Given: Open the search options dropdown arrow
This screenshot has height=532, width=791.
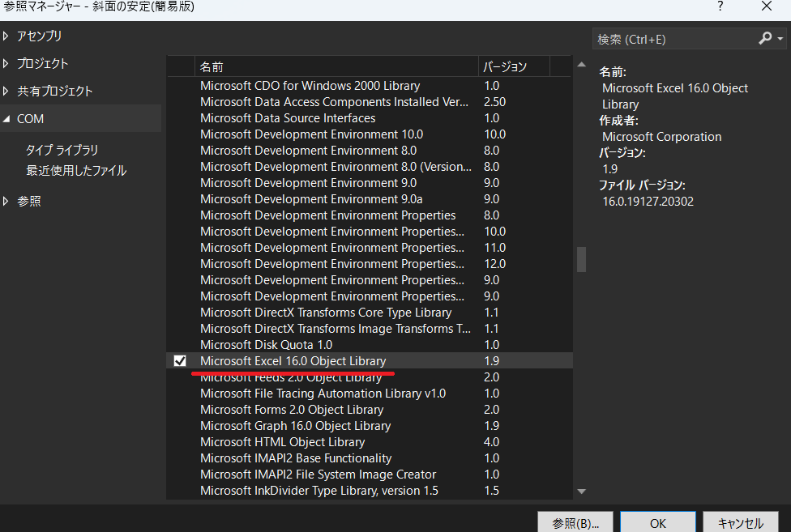Looking at the screenshot, I should click(780, 39).
